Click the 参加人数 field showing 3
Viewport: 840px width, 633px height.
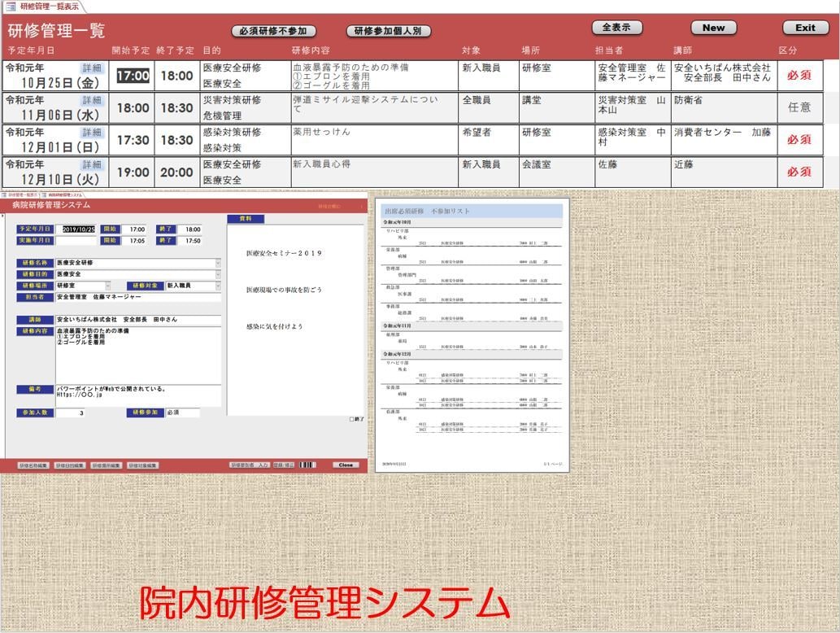pyautogui.click(x=71, y=413)
